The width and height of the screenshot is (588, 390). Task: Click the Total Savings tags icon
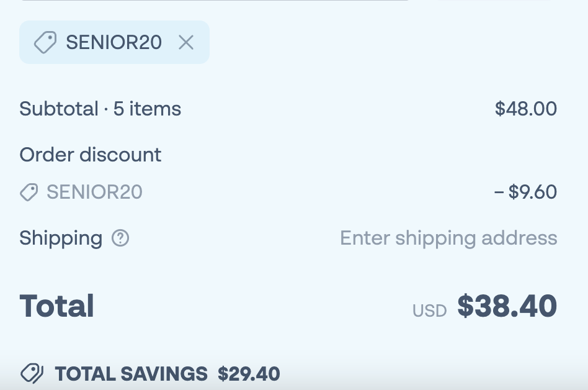pos(32,373)
